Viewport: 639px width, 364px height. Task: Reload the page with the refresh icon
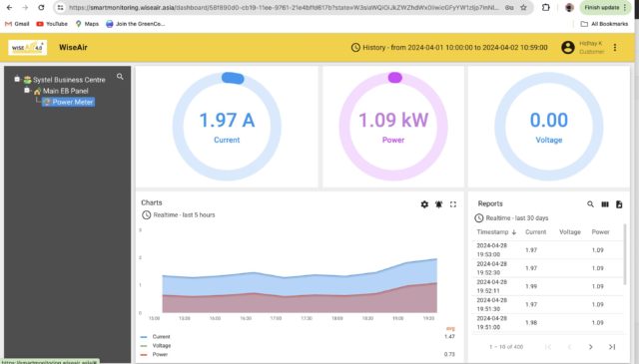click(x=41, y=7)
